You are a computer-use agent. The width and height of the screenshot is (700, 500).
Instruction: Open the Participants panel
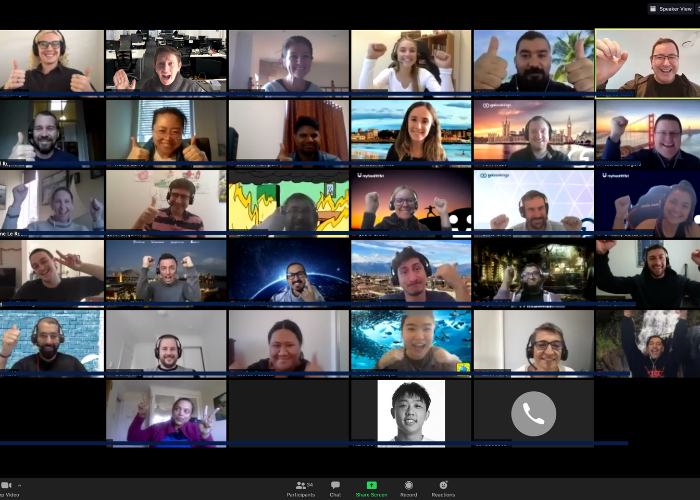coord(300,487)
